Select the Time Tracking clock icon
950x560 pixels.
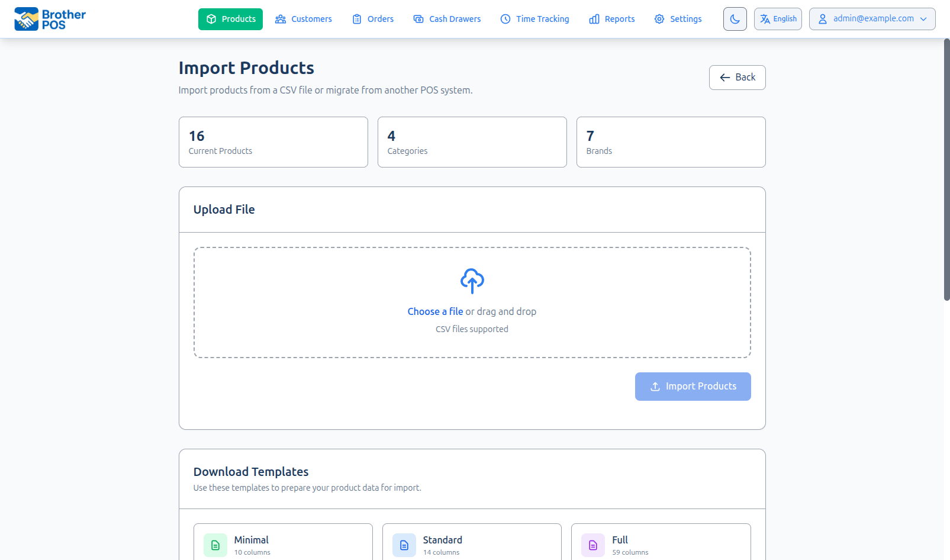click(505, 19)
